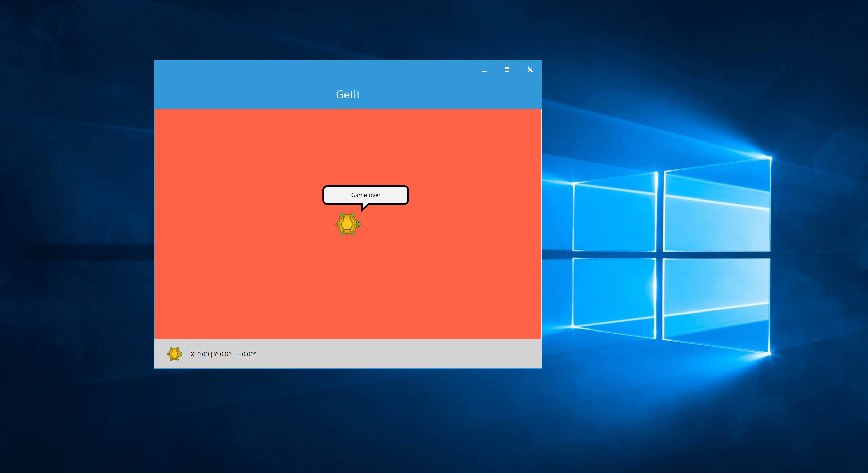Screen dimensions: 868x473
Task: Click the maximize icon on the GetIt window
Action: click(507, 70)
